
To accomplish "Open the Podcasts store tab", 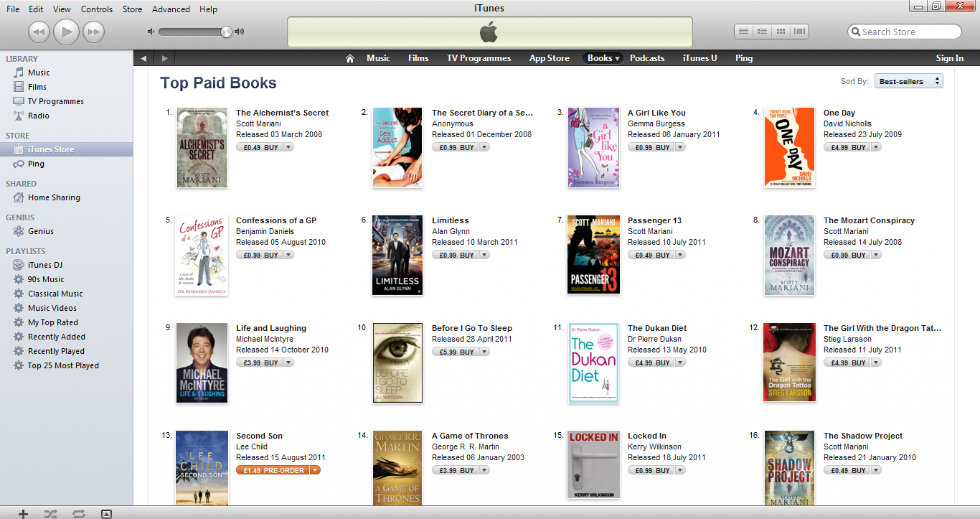I will pos(646,58).
